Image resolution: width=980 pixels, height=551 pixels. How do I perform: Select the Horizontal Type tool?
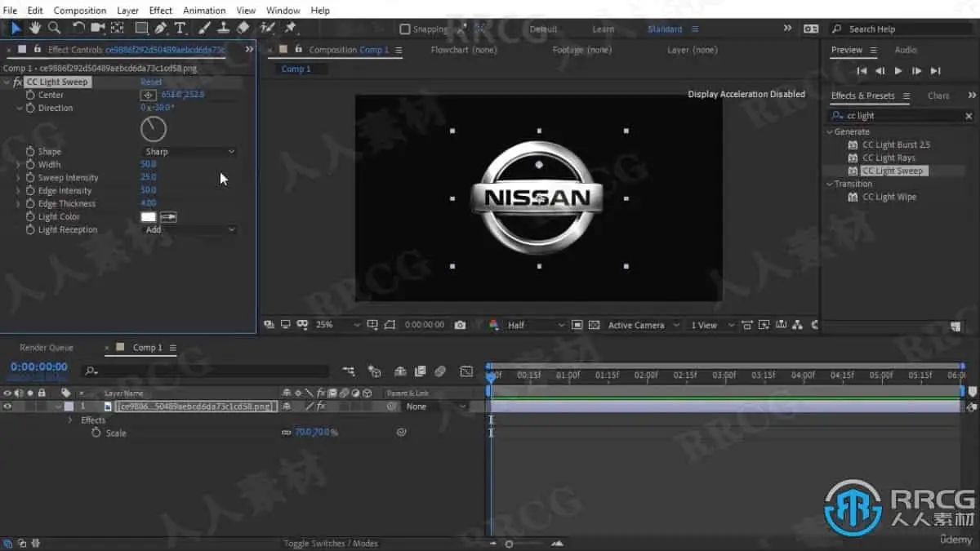click(x=180, y=28)
